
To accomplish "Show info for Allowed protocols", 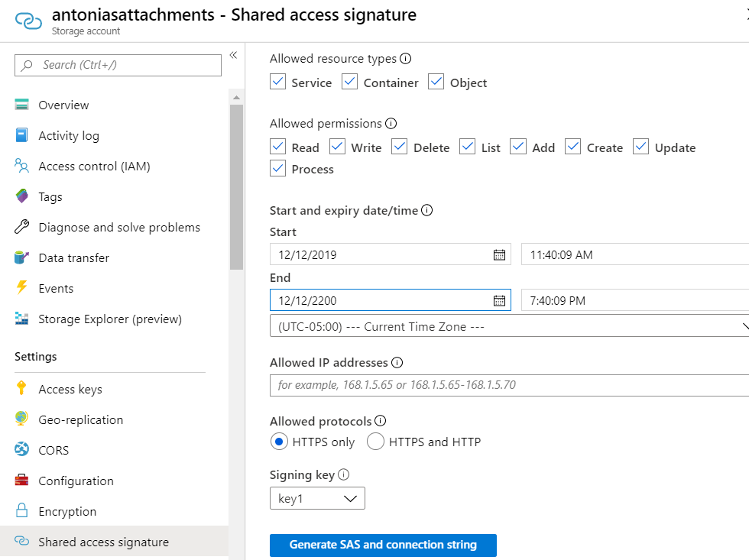I will click(x=381, y=421).
